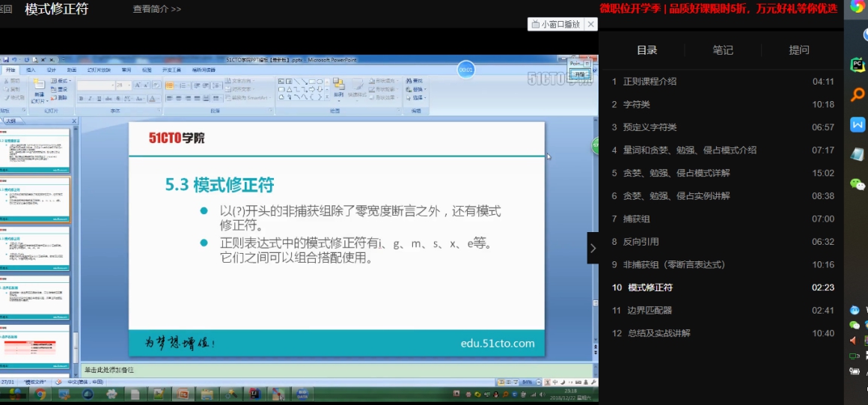Click the 快速样式 quick styles button
Screen dimensions: 868x405
pyautogui.click(x=357, y=91)
